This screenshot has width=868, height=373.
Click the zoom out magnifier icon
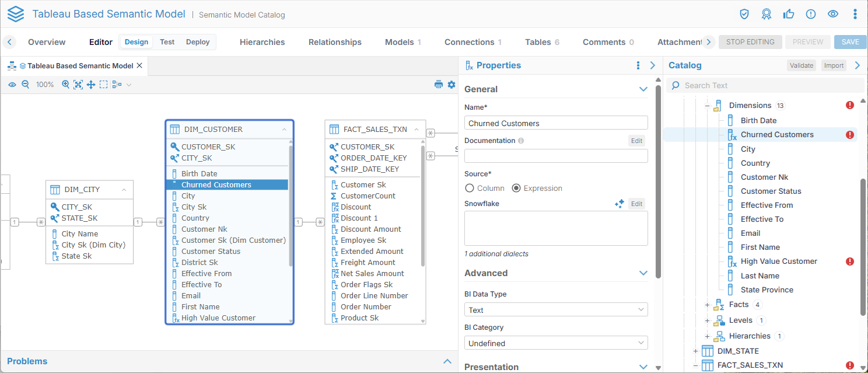pyautogui.click(x=25, y=85)
